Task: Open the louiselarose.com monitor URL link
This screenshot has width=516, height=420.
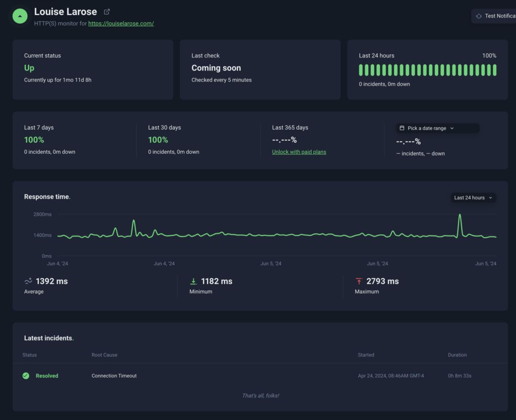Action: tap(121, 23)
